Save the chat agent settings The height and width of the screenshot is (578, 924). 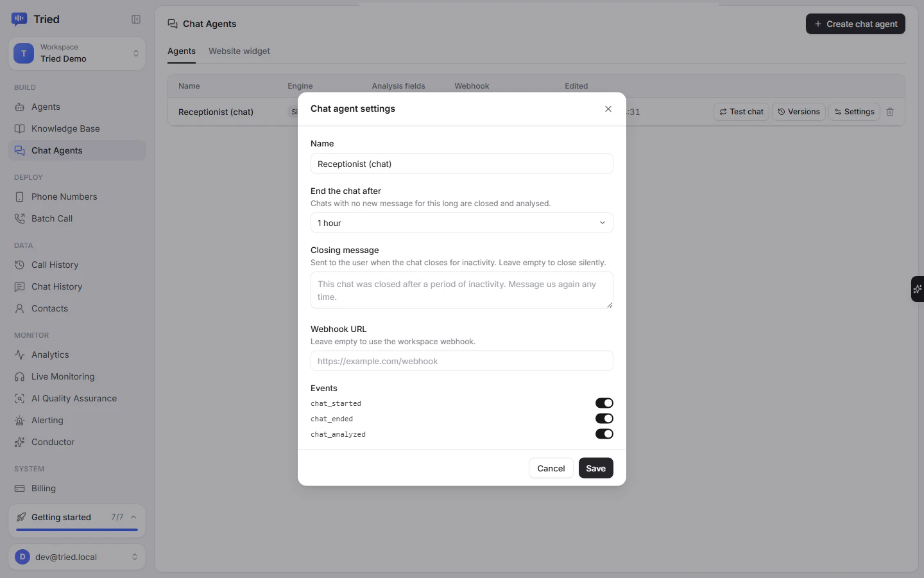pyautogui.click(x=596, y=468)
